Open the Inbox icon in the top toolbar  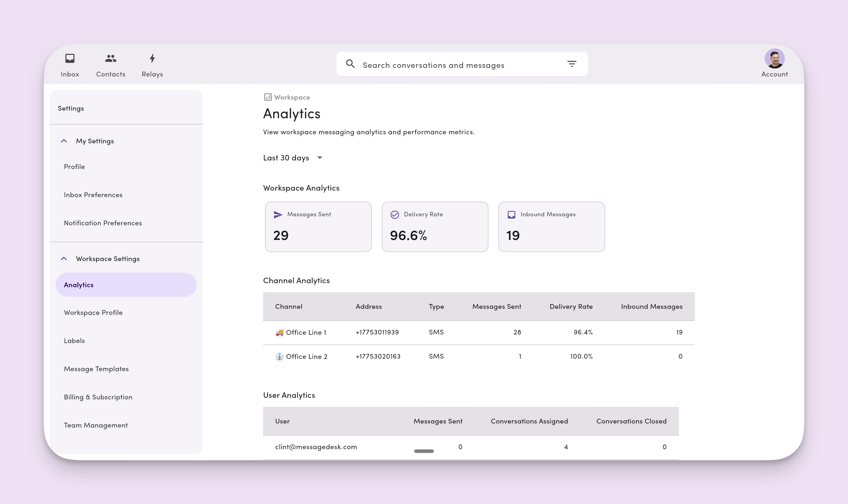click(70, 58)
